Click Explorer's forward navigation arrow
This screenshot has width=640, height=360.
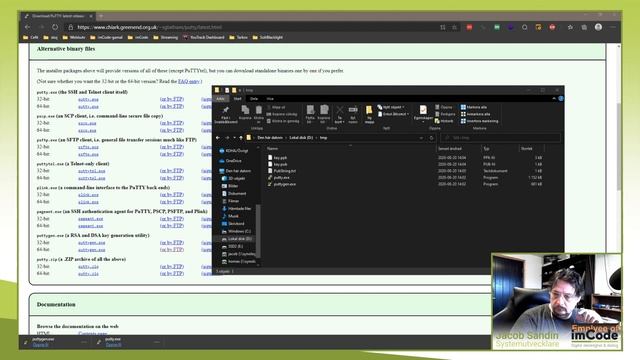coord(227,138)
